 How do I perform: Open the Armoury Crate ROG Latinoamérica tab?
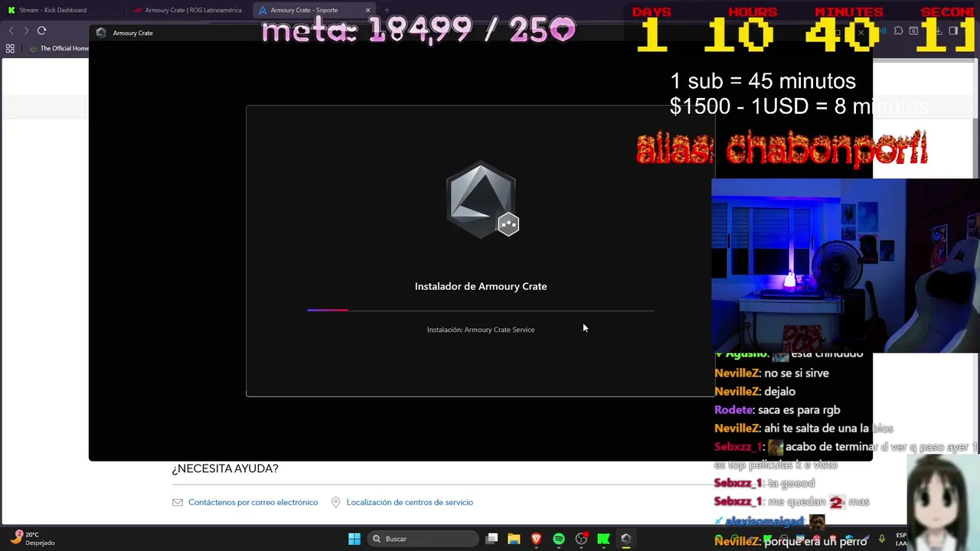pos(189,10)
